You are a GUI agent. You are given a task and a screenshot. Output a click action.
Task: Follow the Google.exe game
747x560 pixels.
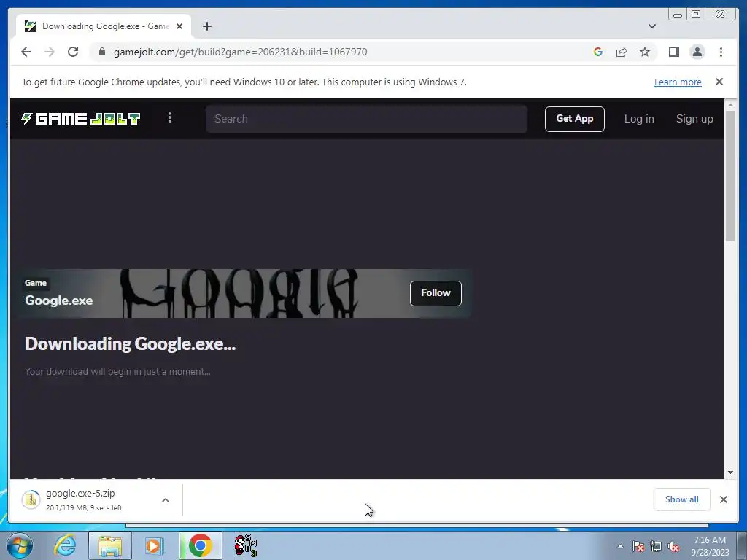[x=436, y=293]
